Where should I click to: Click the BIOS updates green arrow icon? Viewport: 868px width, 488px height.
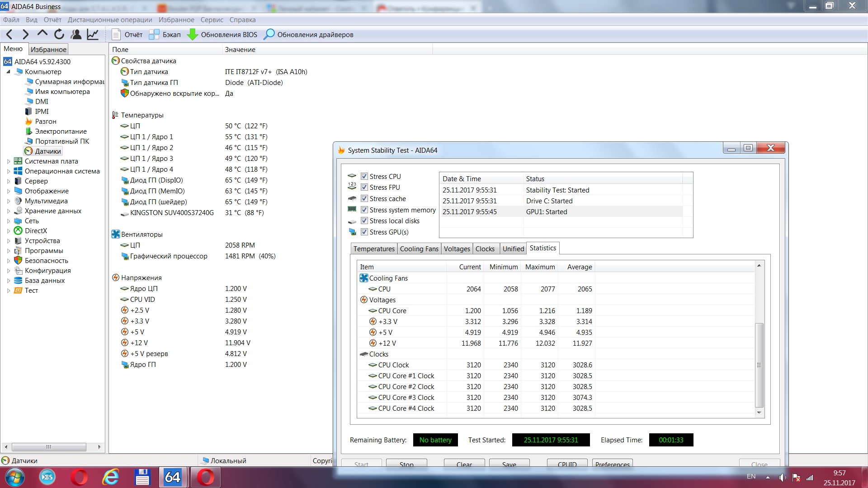click(x=193, y=34)
